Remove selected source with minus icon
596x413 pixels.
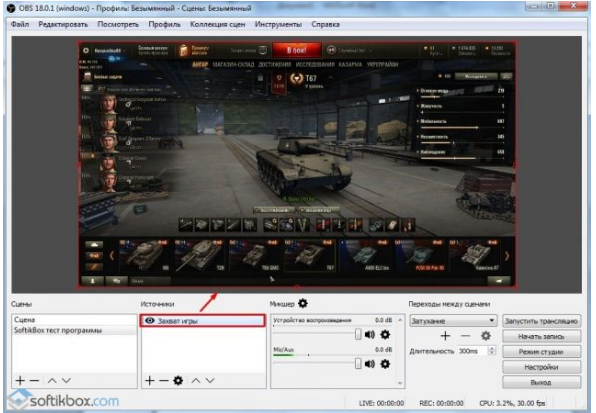coord(164,380)
